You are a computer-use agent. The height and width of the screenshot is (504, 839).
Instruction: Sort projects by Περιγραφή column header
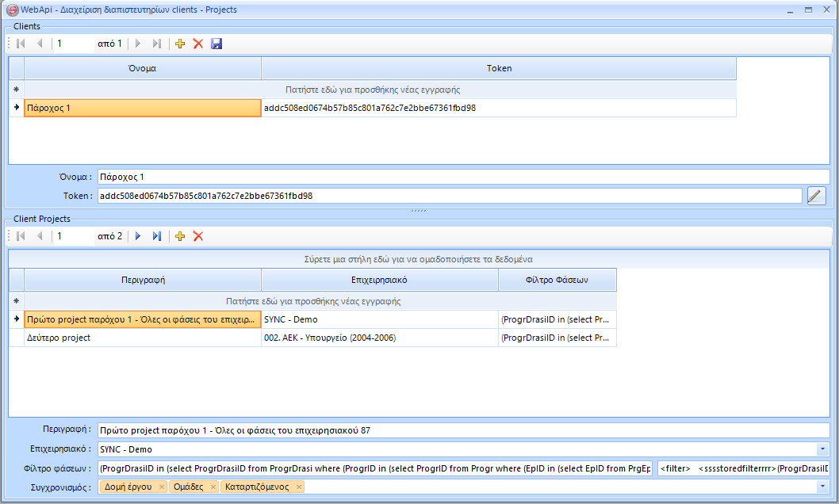(143, 281)
